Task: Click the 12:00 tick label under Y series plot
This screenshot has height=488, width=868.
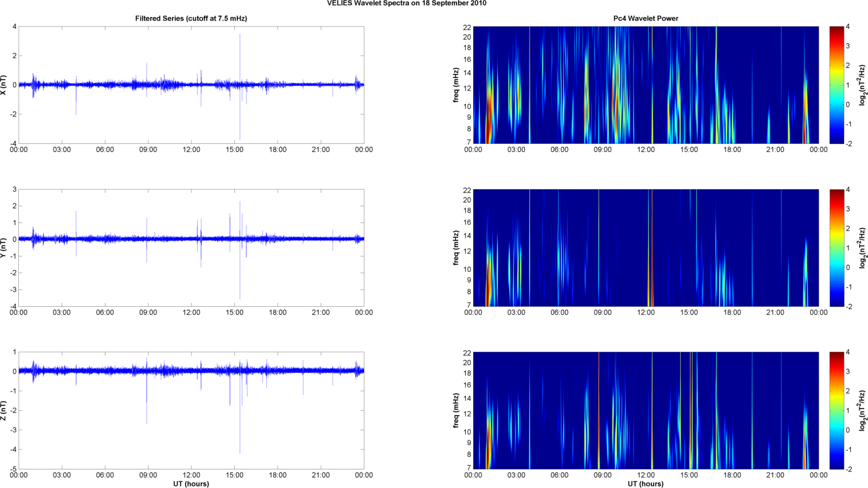Action: (191, 313)
